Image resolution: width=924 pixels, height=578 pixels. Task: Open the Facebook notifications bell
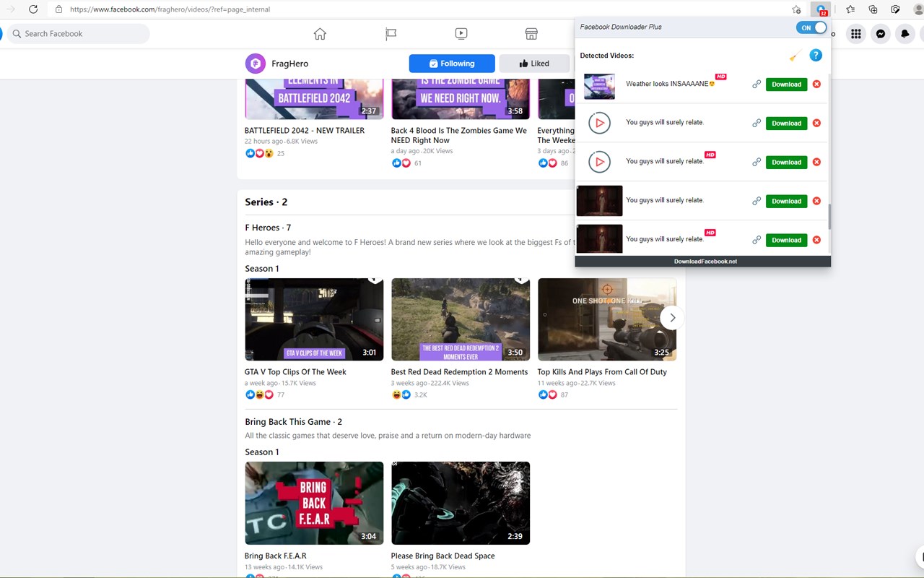905,34
